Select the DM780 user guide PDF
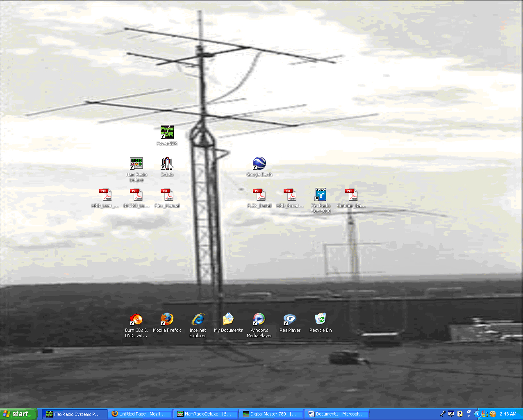523x420 pixels. [136, 195]
